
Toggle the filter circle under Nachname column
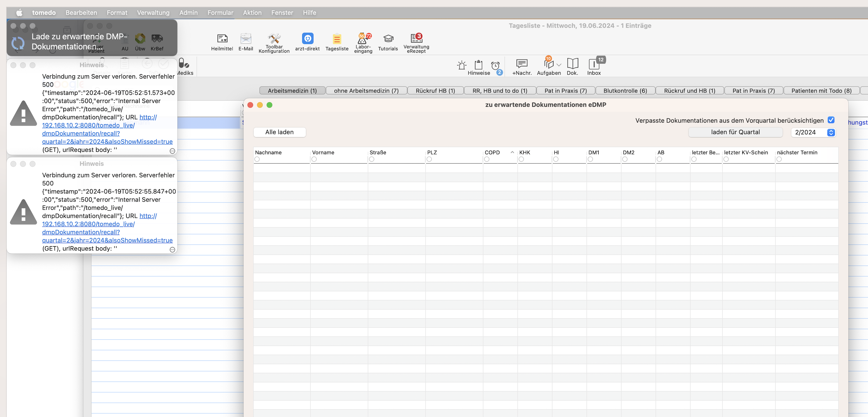[x=257, y=159]
